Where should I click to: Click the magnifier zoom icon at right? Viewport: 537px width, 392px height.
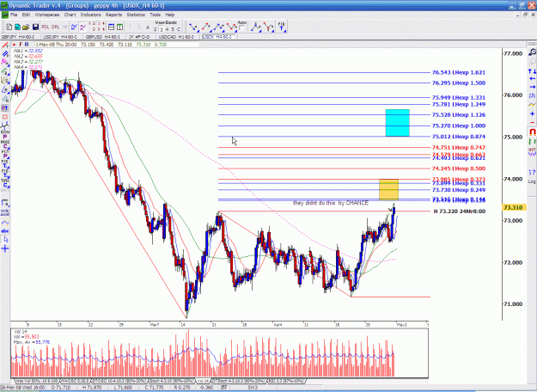pos(532,52)
